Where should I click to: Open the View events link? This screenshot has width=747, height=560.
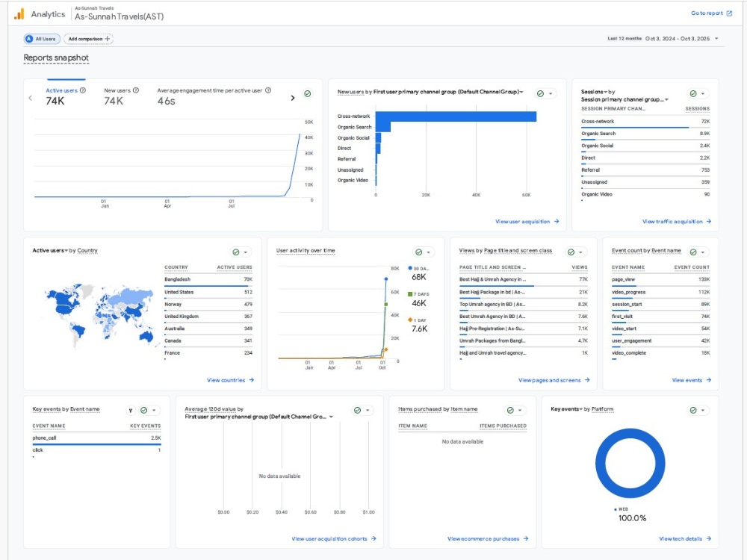(x=691, y=380)
